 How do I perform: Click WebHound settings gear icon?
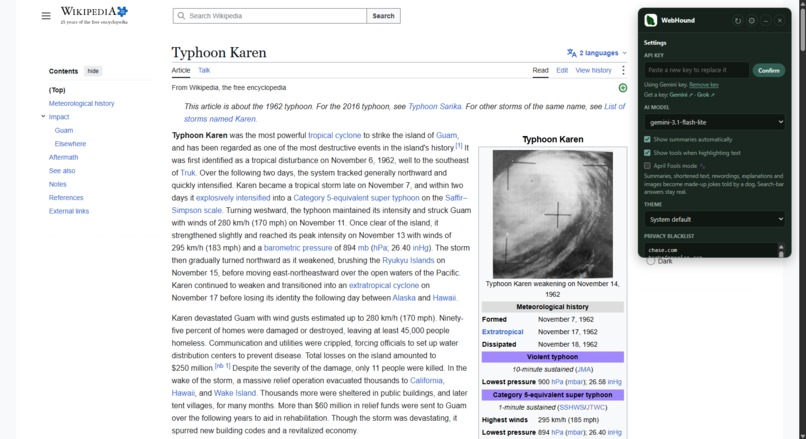click(x=752, y=21)
